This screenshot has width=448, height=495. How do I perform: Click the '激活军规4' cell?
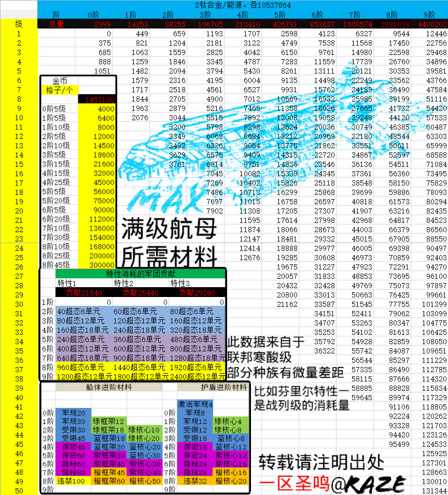[195, 404]
